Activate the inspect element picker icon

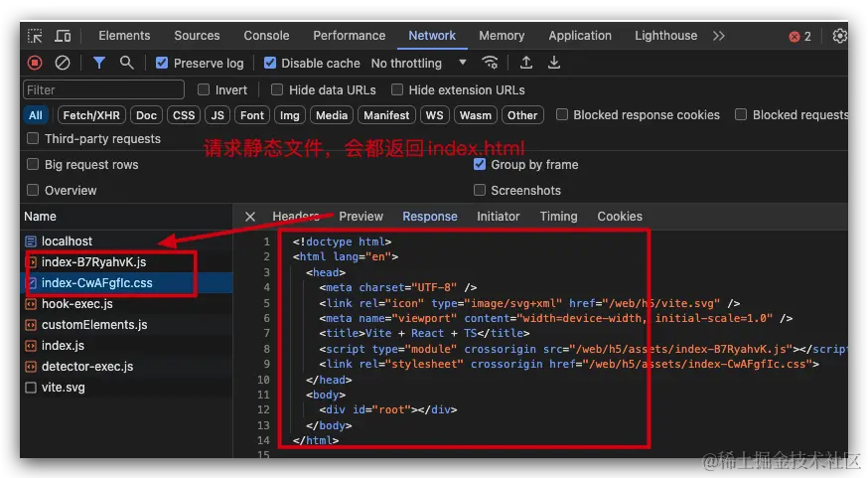(x=35, y=36)
